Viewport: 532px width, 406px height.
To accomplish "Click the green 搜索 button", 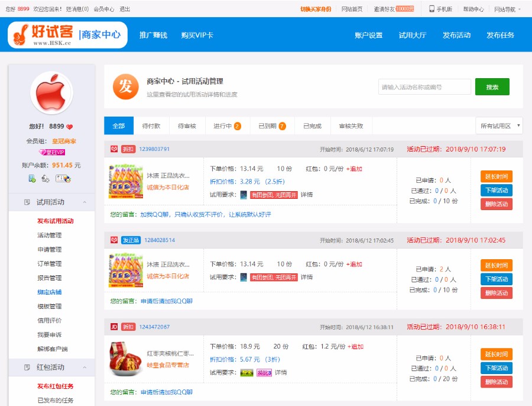I will point(492,86).
